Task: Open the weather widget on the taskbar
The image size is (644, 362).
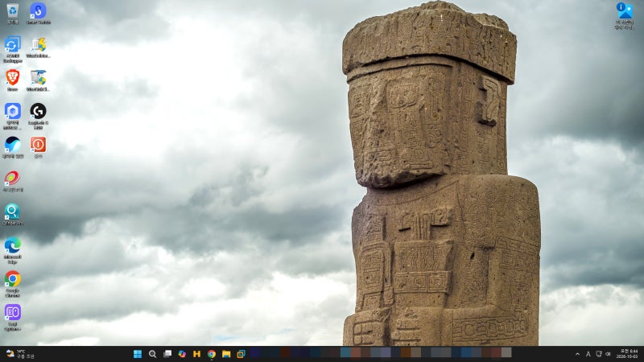Action: [x=19, y=354]
